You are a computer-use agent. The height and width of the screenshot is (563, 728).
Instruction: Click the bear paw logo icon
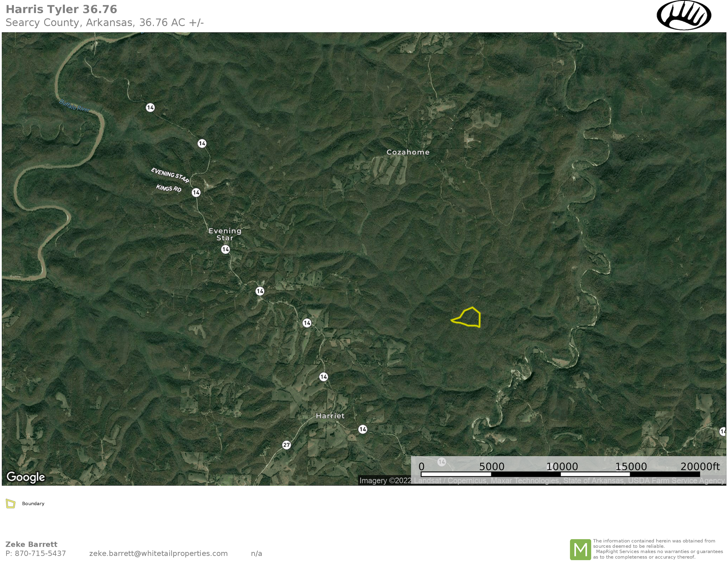click(x=684, y=16)
